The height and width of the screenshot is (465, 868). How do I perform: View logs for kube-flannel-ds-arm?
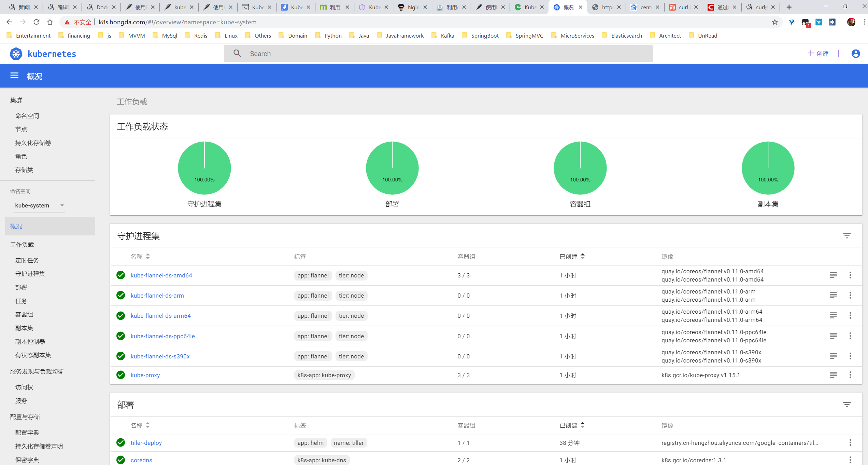pos(833,295)
